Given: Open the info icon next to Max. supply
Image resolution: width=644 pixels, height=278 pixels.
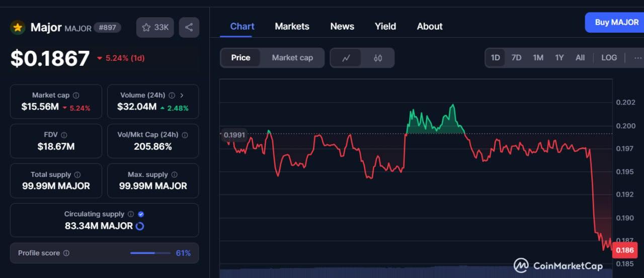Looking at the screenshot, I should (x=174, y=174).
